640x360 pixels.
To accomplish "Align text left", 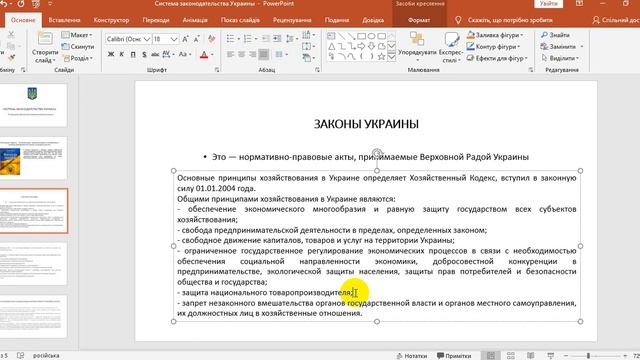I will point(231,54).
